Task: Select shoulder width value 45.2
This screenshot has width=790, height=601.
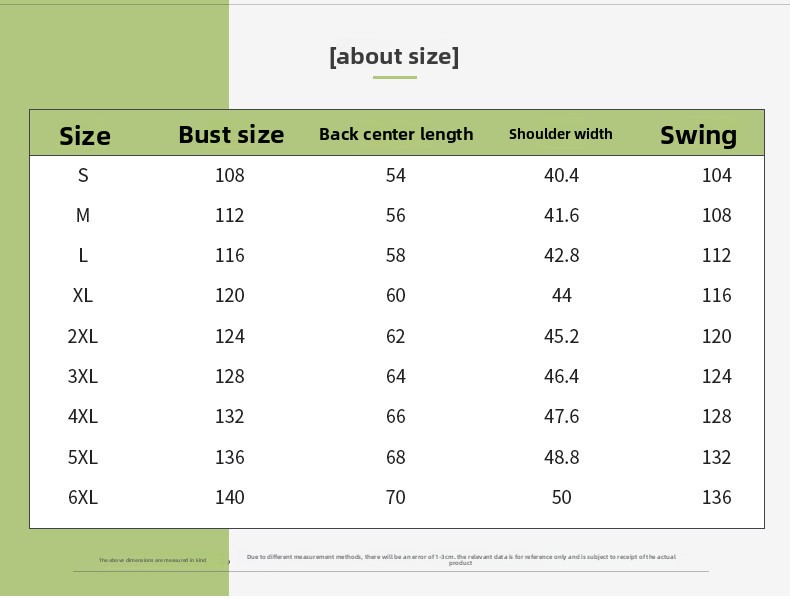Action: [x=561, y=336]
